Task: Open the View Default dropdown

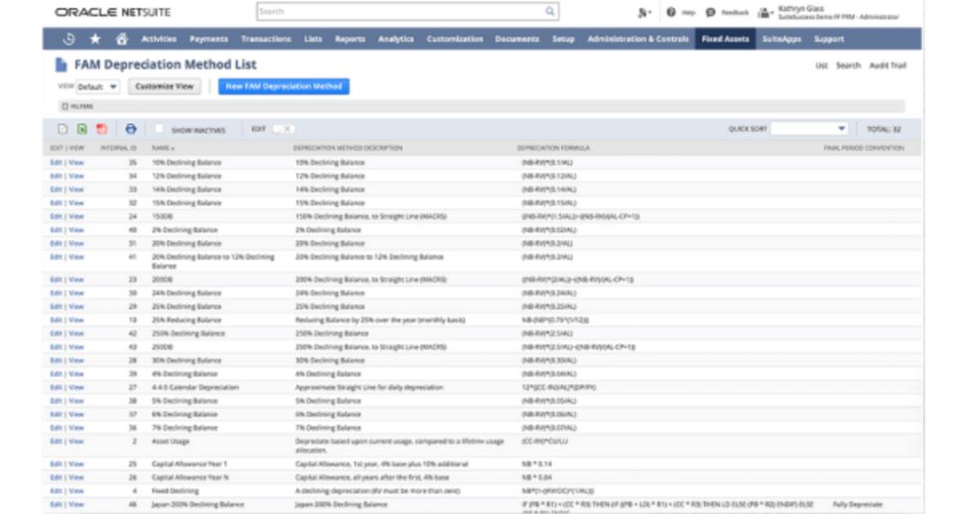Action: tap(100, 86)
